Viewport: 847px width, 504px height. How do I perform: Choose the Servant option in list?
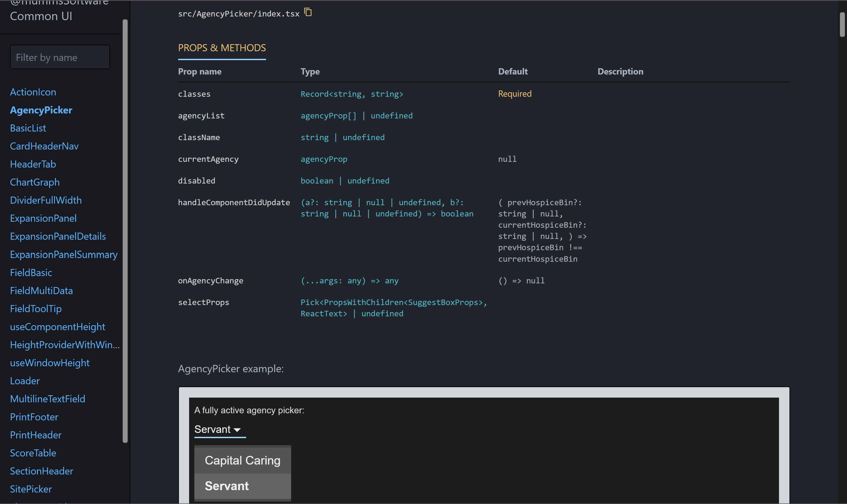[242, 486]
